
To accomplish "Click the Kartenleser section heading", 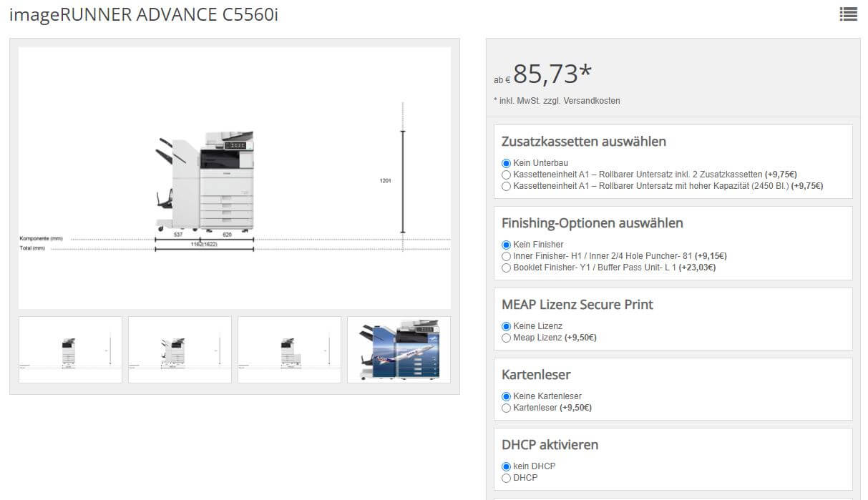I will pyautogui.click(x=536, y=374).
